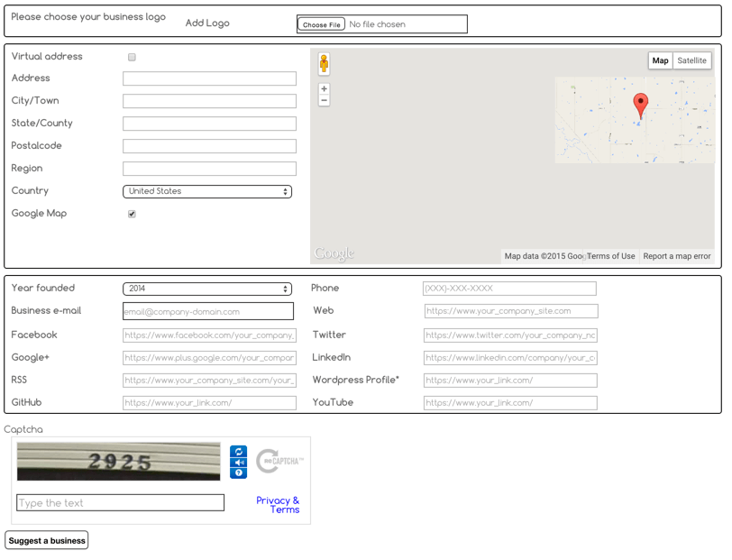The image size is (732, 560).
Task: Select the Map view tab
Action: (x=660, y=60)
